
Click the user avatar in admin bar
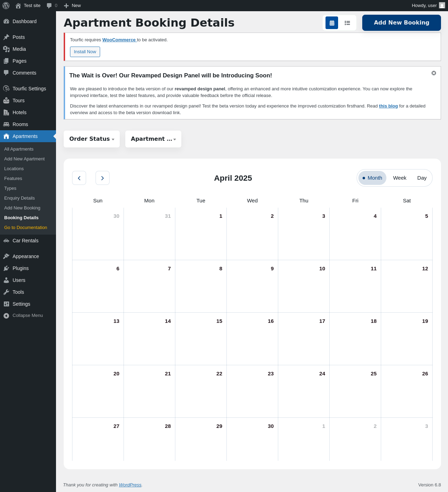(442, 6)
